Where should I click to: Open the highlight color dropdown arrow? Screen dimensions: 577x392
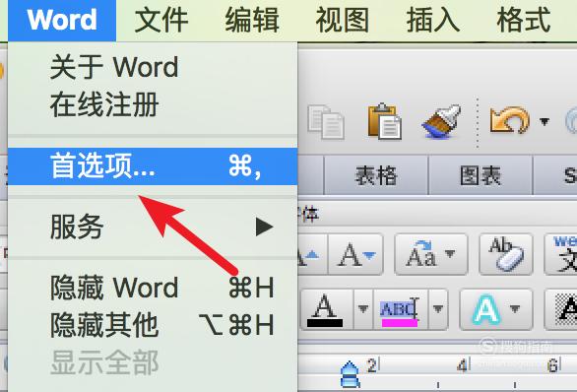point(438,309)
